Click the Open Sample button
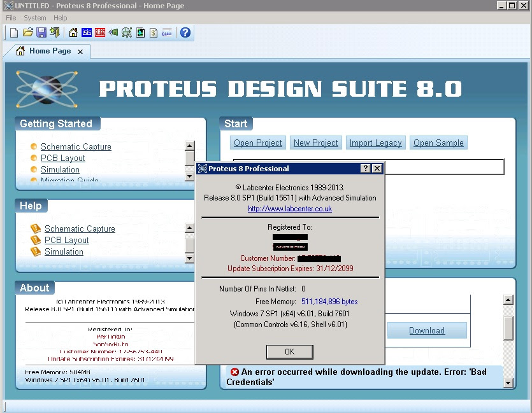 438,143
